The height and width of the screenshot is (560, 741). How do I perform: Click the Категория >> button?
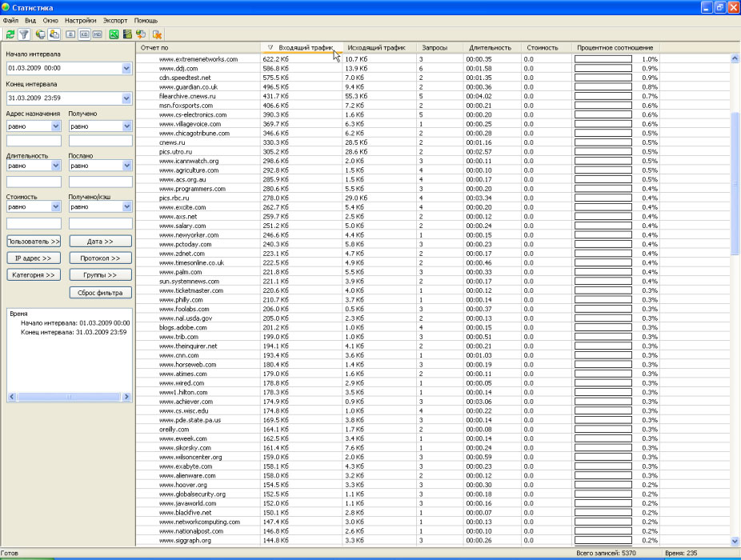pos(34,275)
